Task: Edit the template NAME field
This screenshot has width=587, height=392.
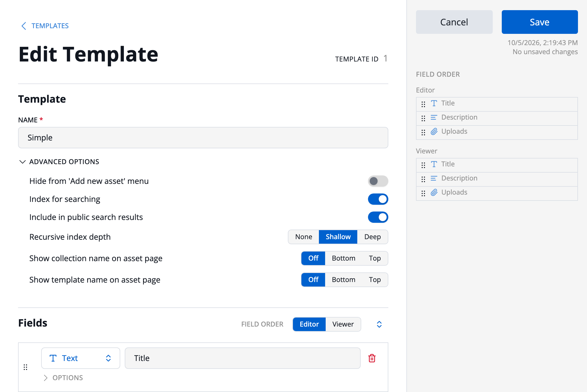Action: [203, 138]
